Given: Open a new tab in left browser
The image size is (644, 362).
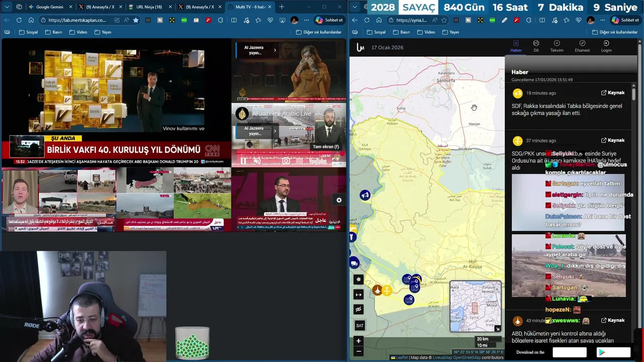Looking at the screenshot, I should coord(282,7).
